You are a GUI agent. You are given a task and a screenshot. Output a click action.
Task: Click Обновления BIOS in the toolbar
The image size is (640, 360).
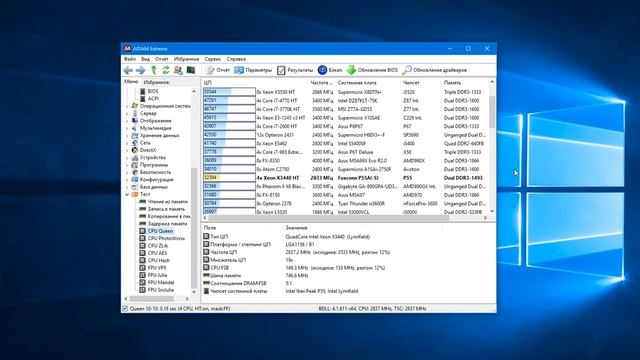coord(372,70)
